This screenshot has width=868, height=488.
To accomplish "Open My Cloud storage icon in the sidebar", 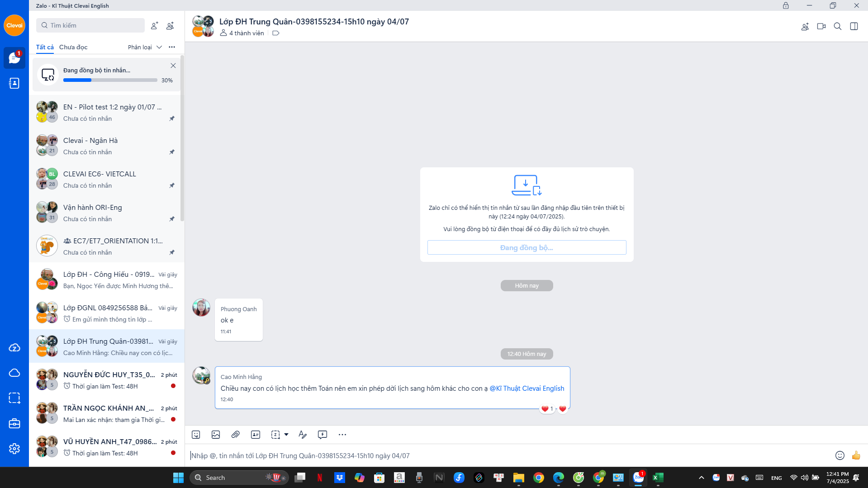I will coord(14,373).
